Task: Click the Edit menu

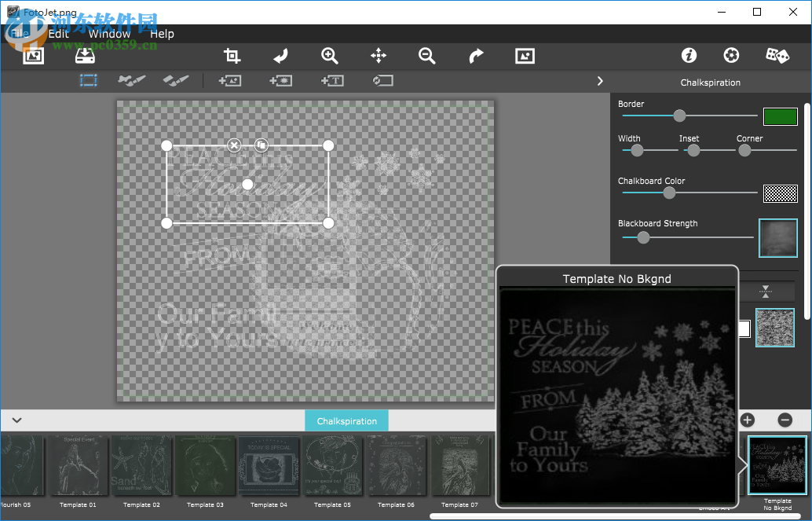Action: point(58,34)
